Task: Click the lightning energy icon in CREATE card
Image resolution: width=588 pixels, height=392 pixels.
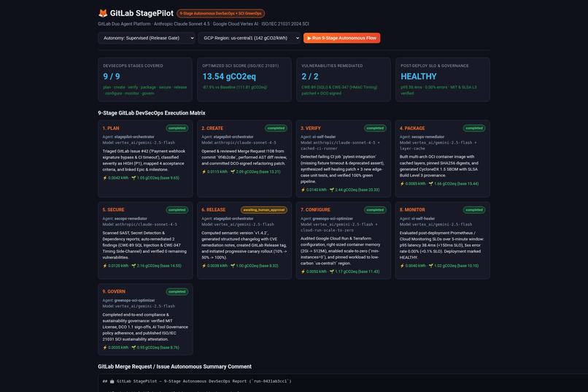Action: [204, 172]
